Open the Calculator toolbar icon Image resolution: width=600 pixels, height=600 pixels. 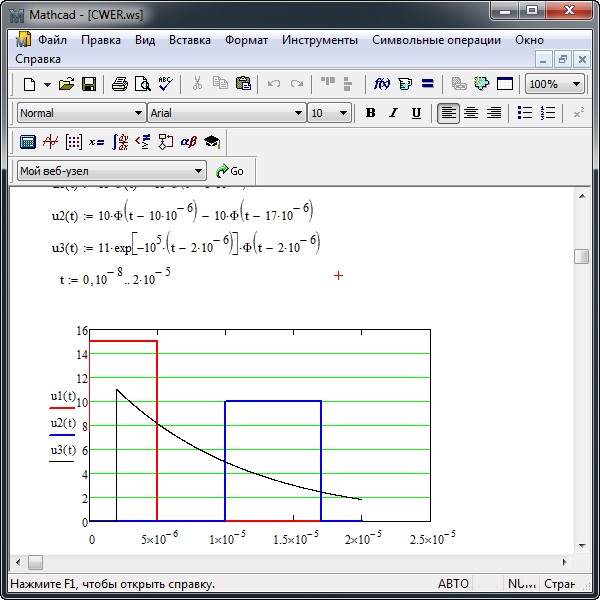coord(28,142)
